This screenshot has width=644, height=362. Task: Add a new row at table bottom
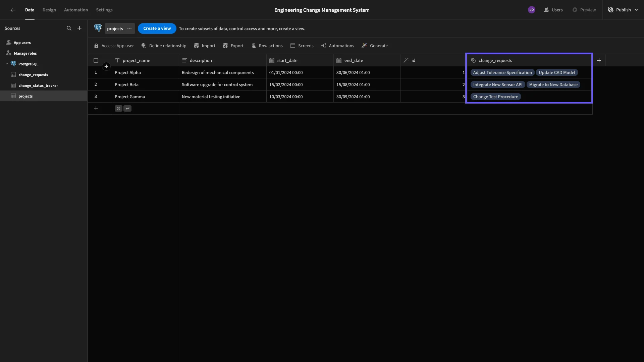coord(96,108)
